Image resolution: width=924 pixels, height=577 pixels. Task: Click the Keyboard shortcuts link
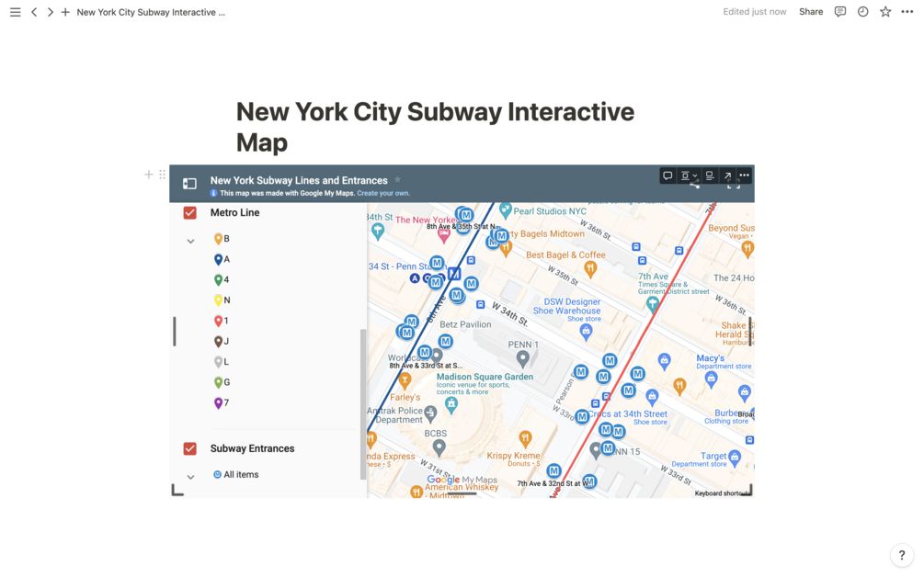(721, 493)
